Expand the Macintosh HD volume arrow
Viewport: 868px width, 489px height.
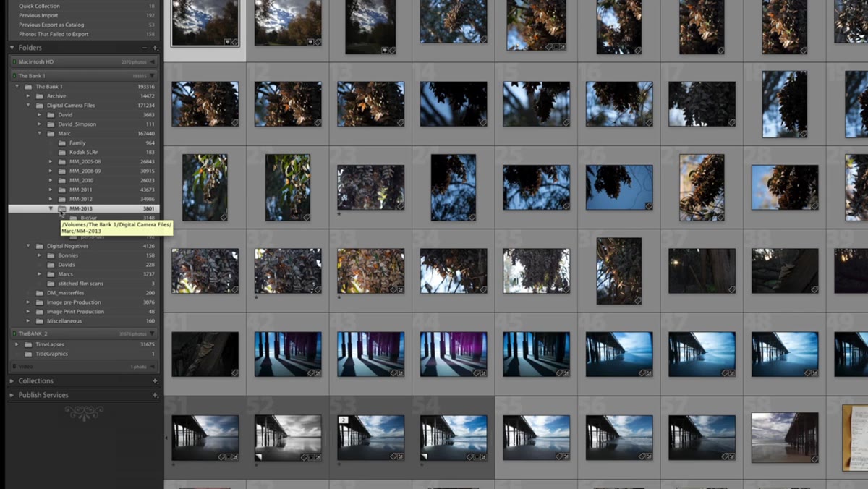click(x=153, y=62)
